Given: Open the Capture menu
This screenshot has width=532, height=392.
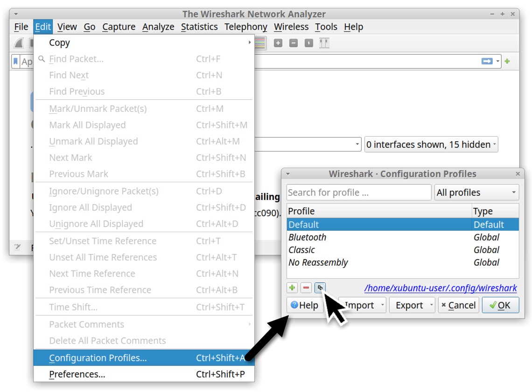Looking at the screenshot, I should [119, 27].
